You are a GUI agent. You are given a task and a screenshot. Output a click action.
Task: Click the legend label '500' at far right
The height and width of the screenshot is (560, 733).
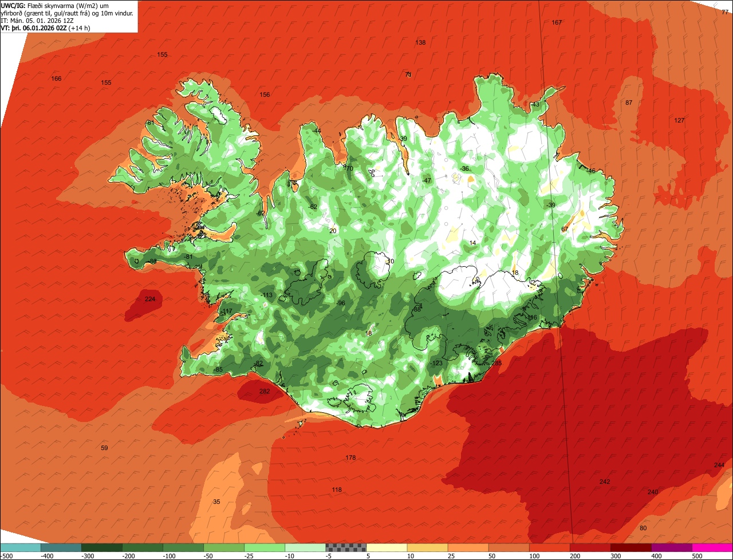(x=697, y=556)
